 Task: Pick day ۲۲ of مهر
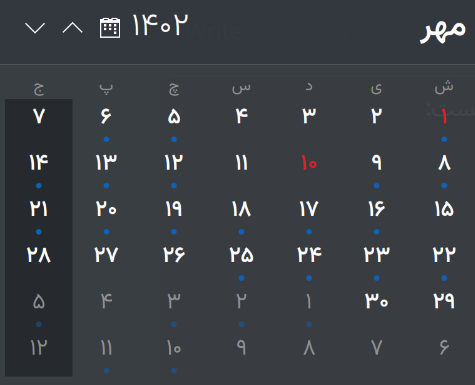coord(444,255)
